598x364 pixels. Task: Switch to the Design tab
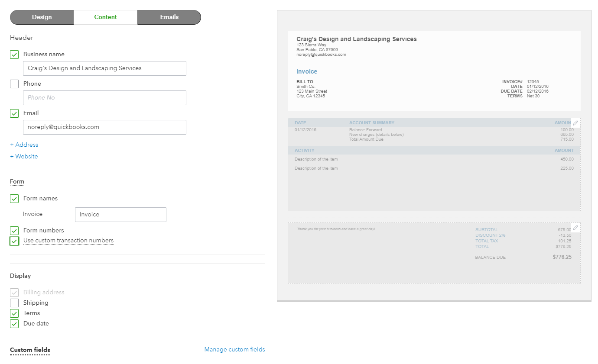tap(42, 17)
